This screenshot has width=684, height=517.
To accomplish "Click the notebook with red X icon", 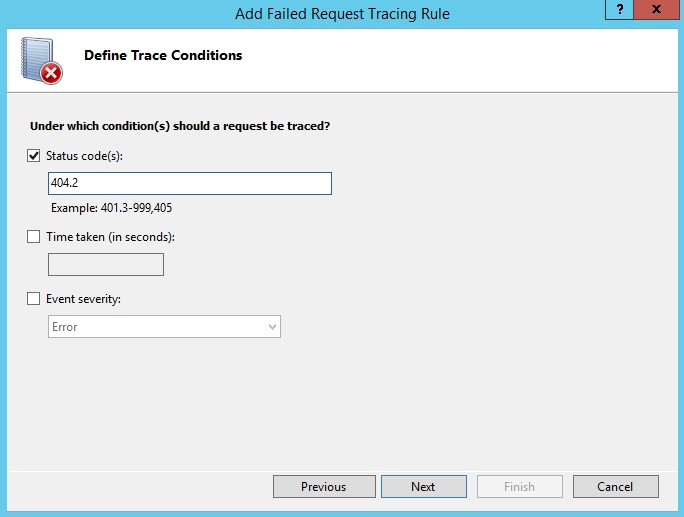I will point(41,61).
